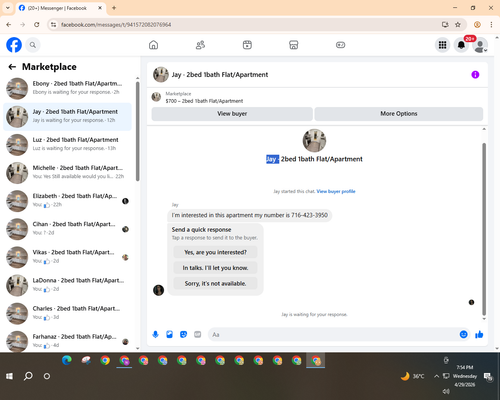Image resolution: width=500 pixels, height=400 pixels.
Task: Click the address bar URL
Action: 116,25
